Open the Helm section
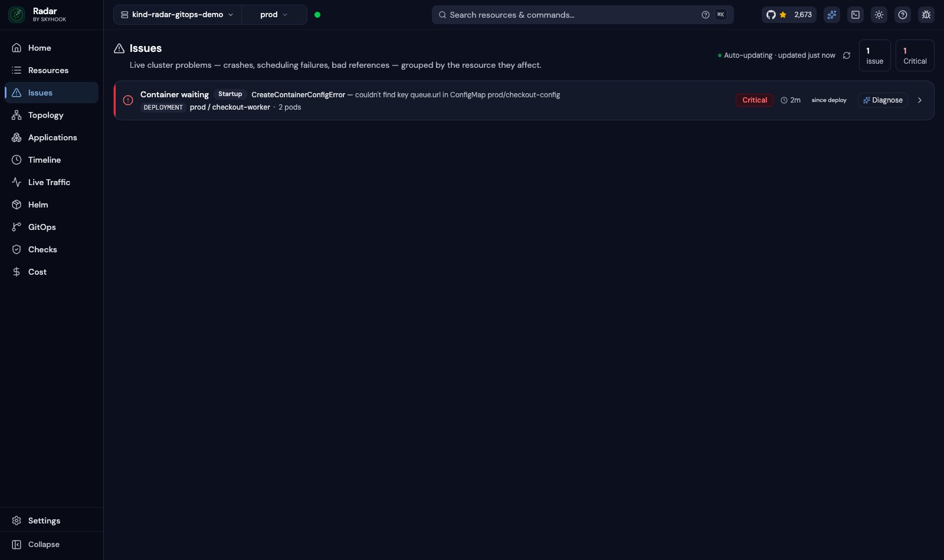 (51, 205)
